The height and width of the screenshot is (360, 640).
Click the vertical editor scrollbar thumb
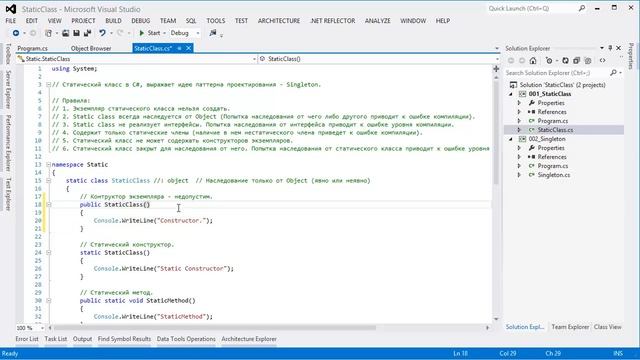tap(496, 132)
